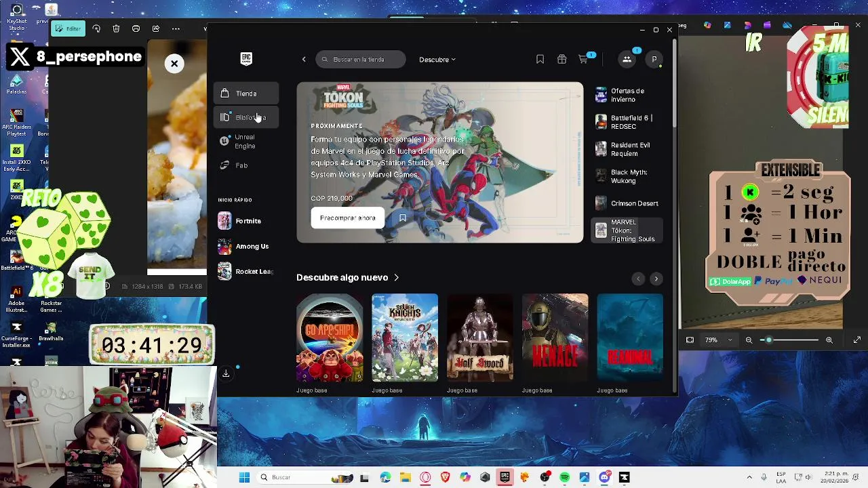Open the three-dots more menu in Photos
The width and height of the screenshot is (868, 488).
[176, 28]
